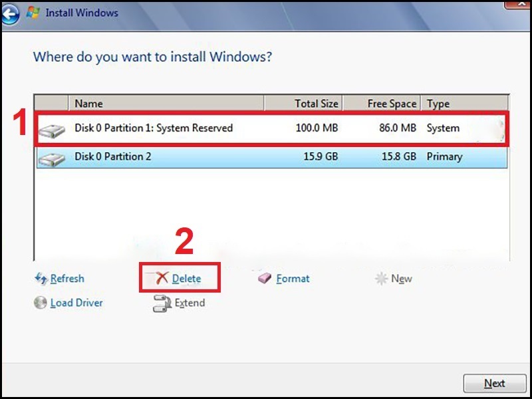Open the Load Driver text link
This screenshot has width=532, height=399.
click(x=76, y=303)
